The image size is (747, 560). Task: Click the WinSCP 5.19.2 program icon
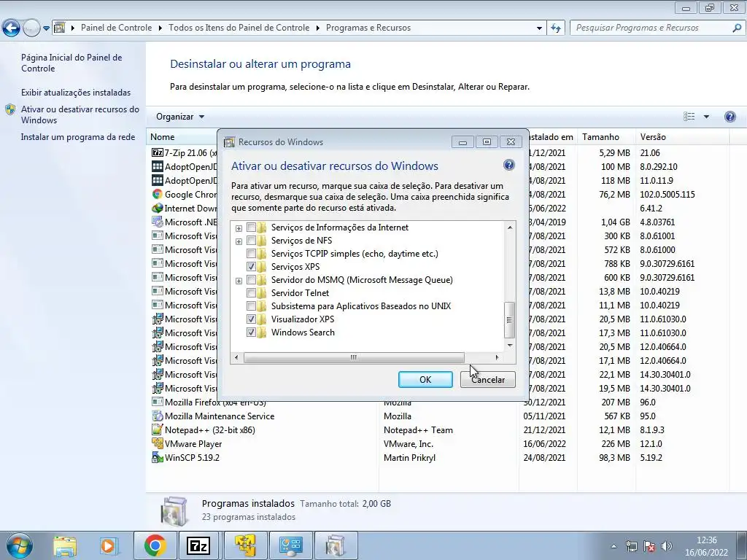158,457
